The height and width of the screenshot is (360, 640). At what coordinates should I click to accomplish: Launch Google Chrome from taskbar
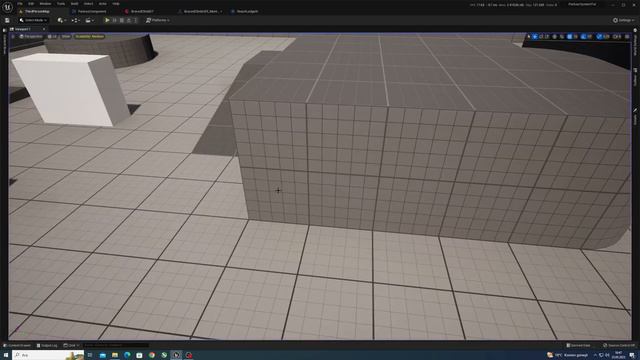(x=152, y=355)
